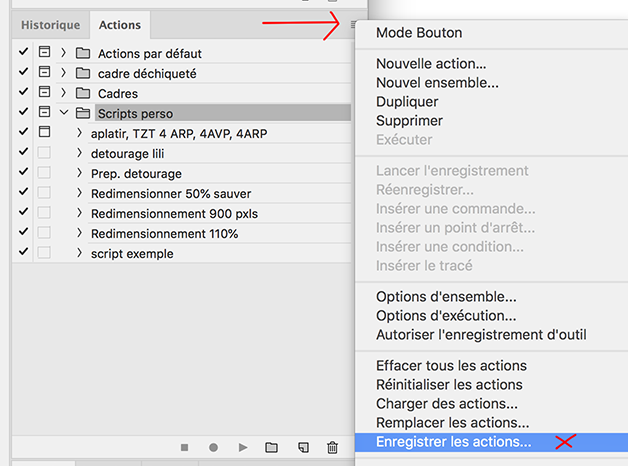Expand aplatir, TZT 4 ARP action
Image resolution: width=628 pixels, height=466 pixels.
pos(79,133)
